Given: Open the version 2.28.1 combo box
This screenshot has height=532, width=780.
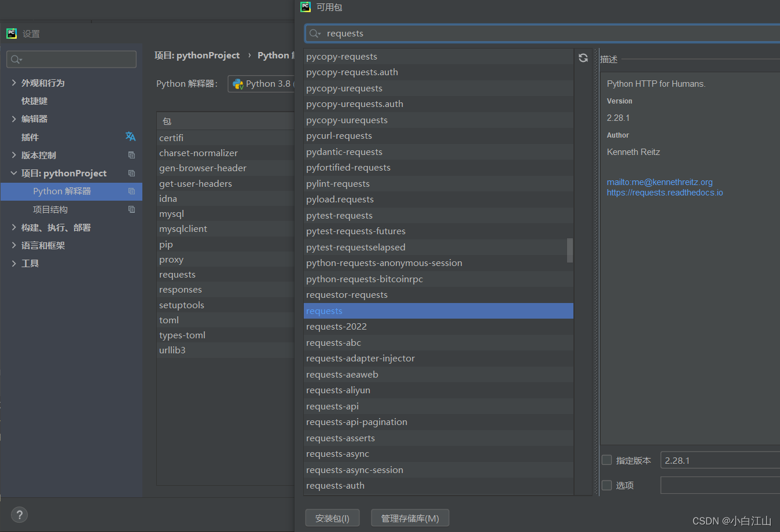Looking at the screenshot, I should 720,460.
